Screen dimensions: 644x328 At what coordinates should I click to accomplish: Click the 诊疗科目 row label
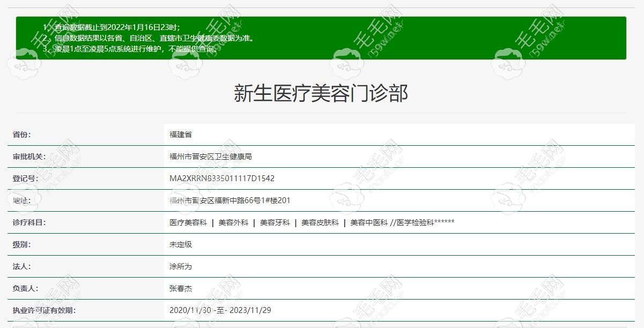point(29,222)
